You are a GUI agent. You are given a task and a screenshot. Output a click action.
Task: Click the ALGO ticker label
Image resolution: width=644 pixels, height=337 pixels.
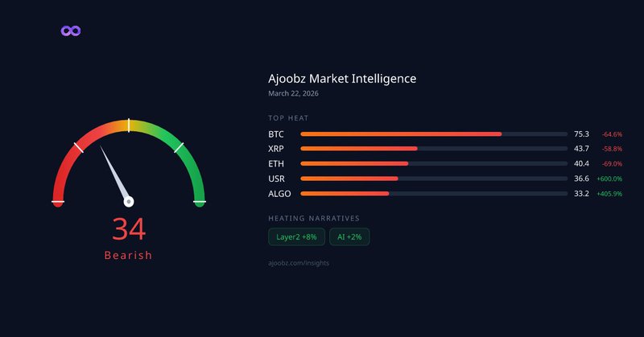[x=279, y=194]
